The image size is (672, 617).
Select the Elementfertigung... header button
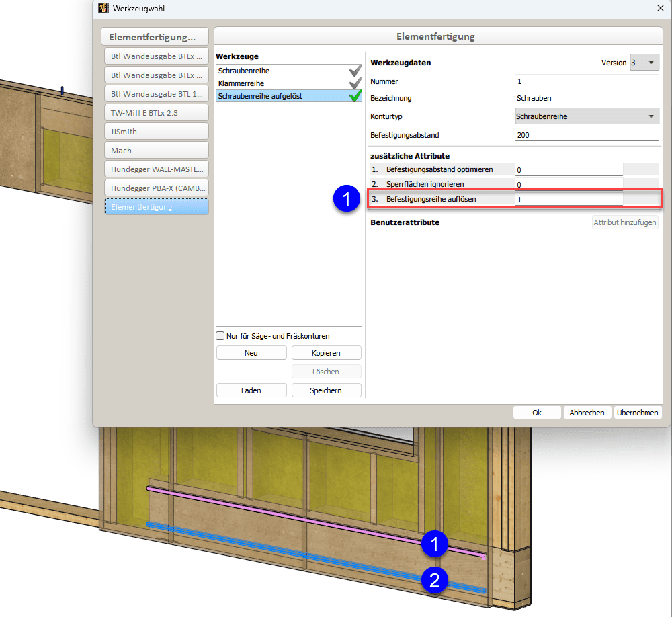coord(155,37)
